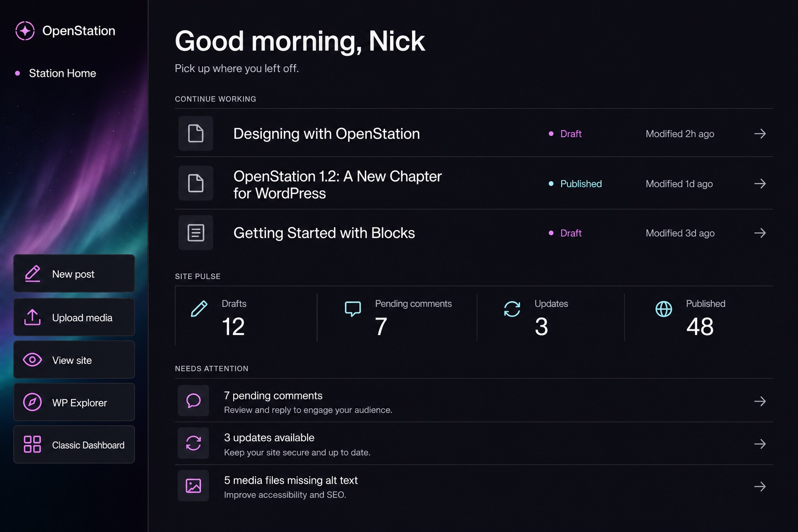Screen dimensions: 798x532
Task: Click the Updates refresh icon in Site Pulse
Action: tap(512, 309)
